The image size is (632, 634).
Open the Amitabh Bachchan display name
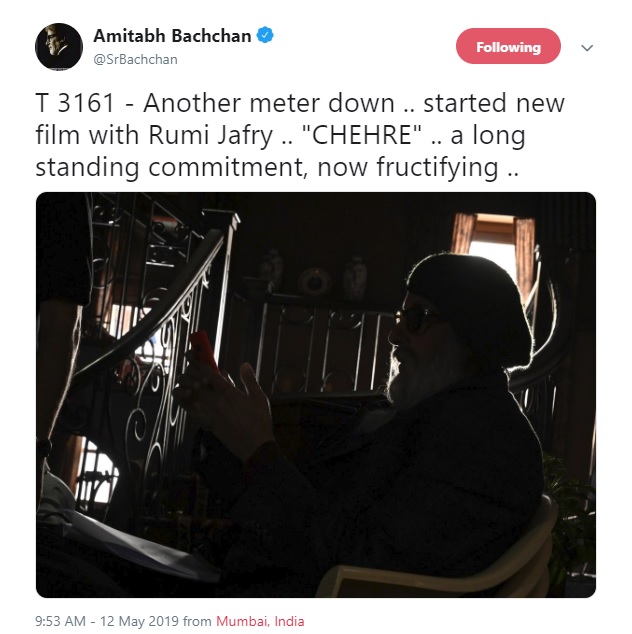(172, 36)
